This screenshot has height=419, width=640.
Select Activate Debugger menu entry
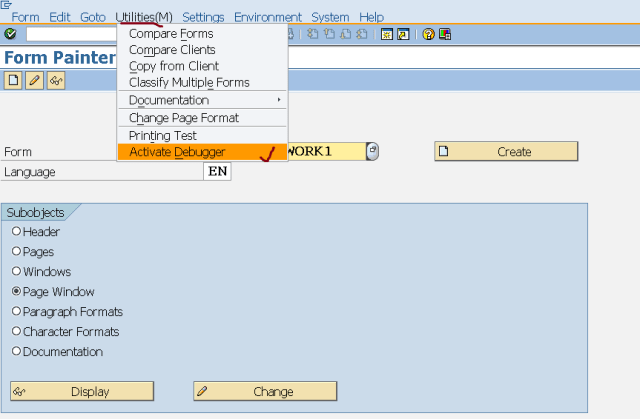pos(202,152)
